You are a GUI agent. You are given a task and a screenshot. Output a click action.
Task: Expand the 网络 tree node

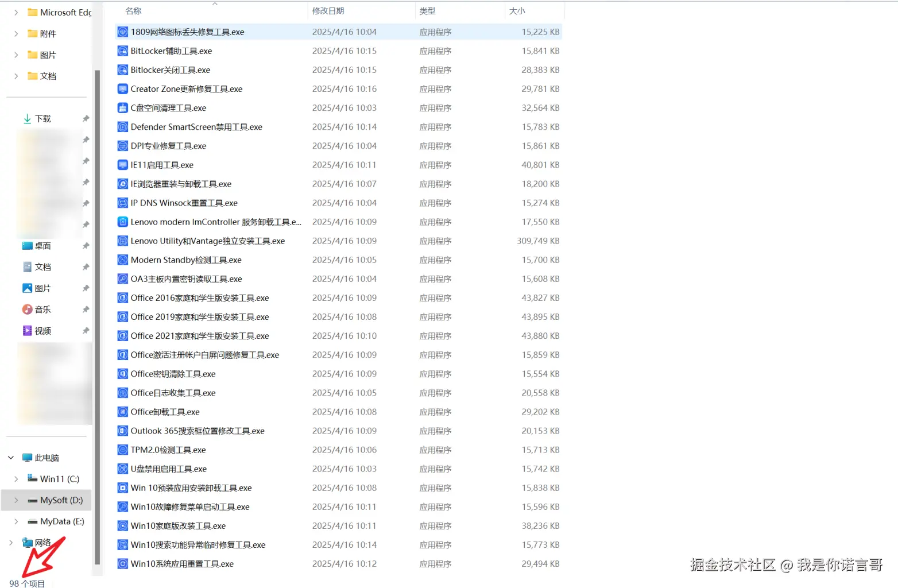[x=11, y=543]
